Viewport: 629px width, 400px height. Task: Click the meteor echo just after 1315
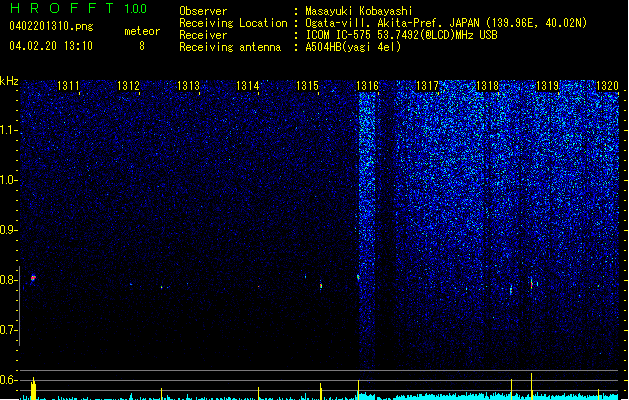(x=321, y=285)
